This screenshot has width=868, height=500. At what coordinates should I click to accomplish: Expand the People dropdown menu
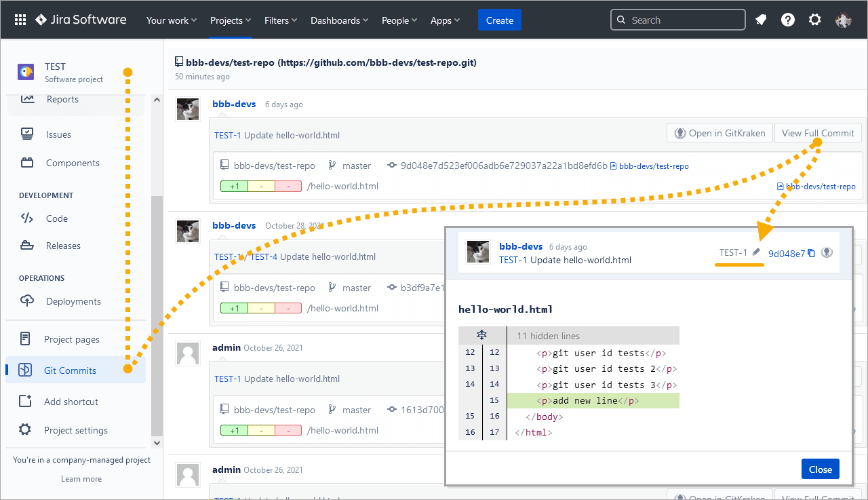400,20
